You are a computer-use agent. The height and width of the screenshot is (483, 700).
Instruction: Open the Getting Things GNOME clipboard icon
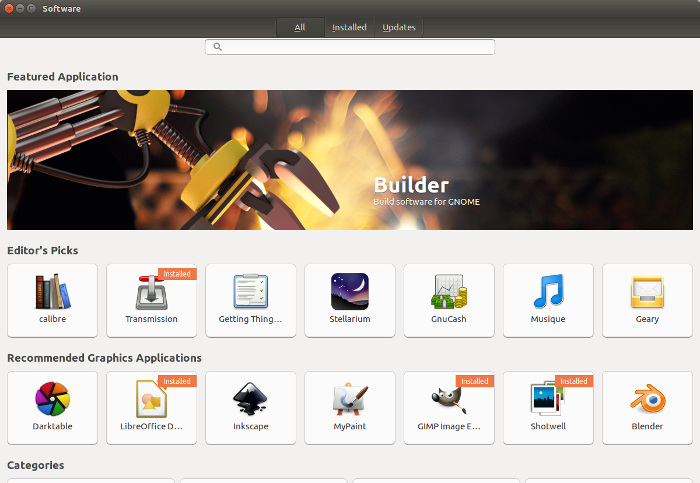(251, 291)
